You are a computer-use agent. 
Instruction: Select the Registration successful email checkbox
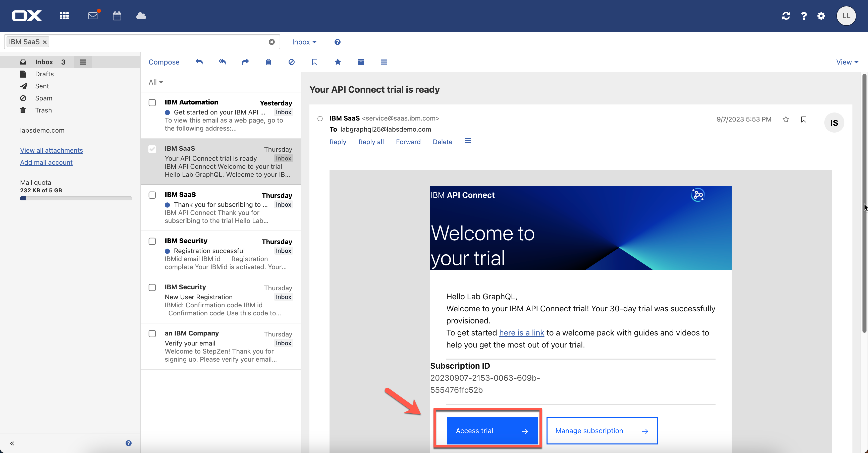152,241
